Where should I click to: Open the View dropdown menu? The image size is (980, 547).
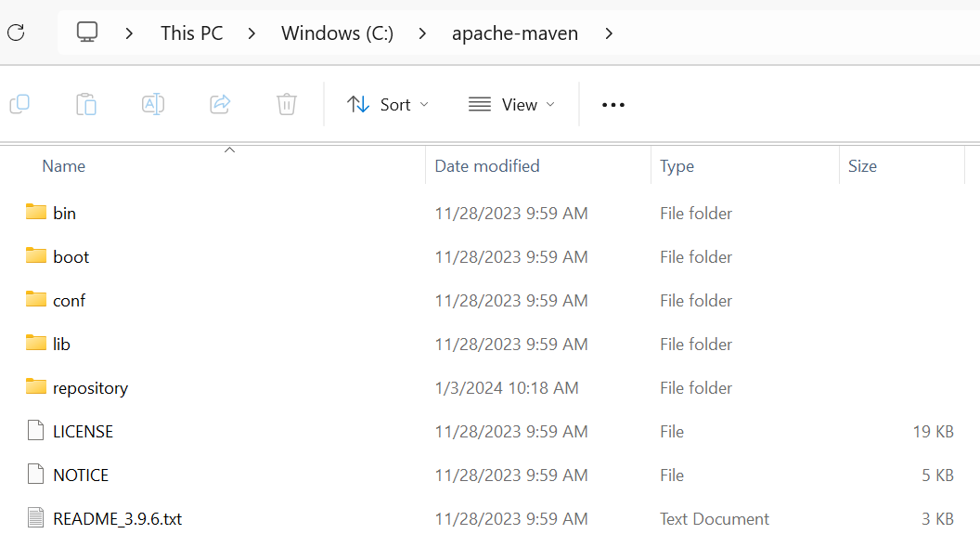(512, 104)
